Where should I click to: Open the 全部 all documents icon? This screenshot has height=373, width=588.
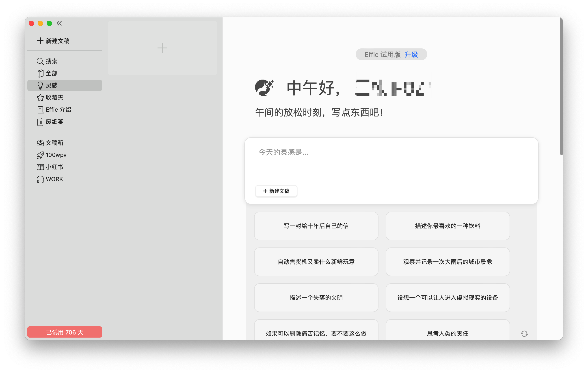click(x=40, y=73)
